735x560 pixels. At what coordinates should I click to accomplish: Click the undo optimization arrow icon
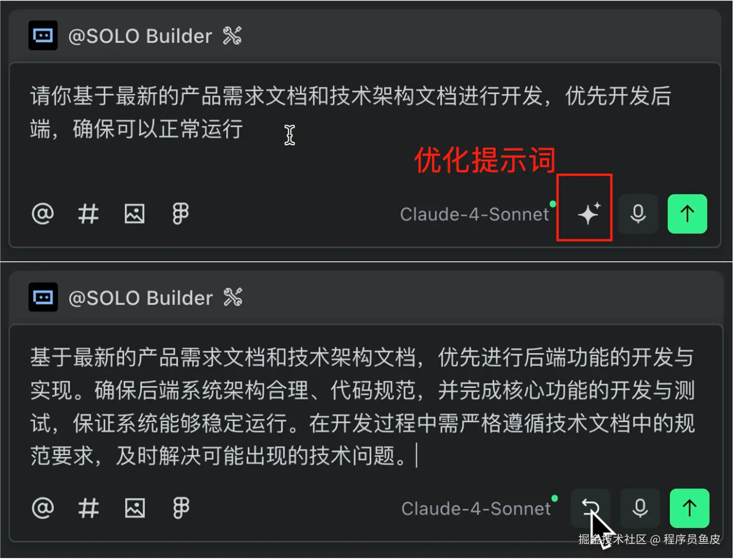pos(591,508)
